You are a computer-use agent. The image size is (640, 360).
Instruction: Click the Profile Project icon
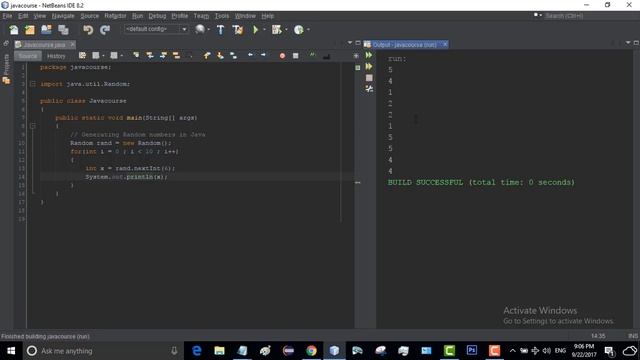299,30
